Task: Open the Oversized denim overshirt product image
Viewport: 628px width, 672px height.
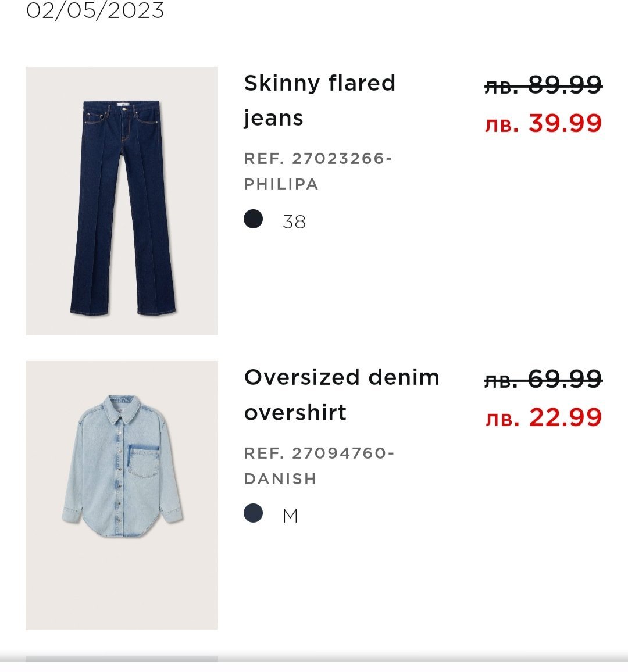Action: click(122, 495)
